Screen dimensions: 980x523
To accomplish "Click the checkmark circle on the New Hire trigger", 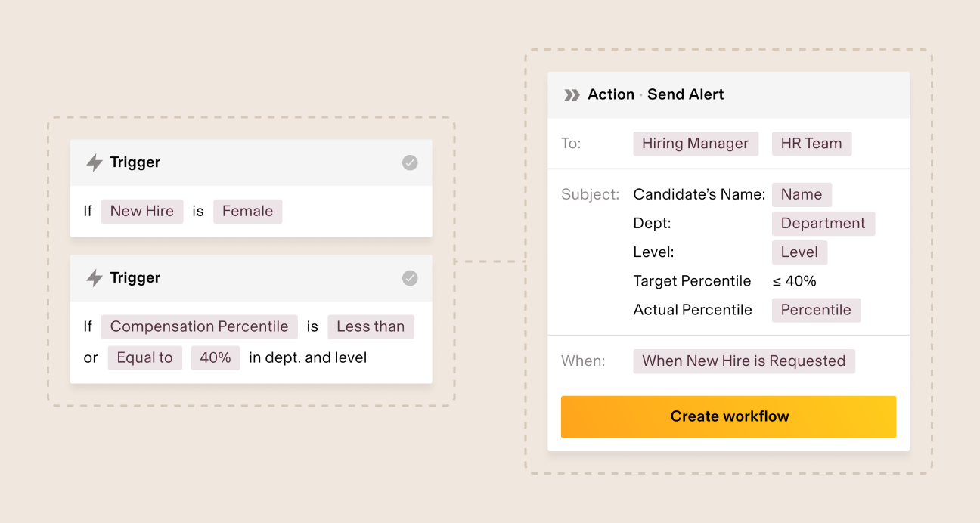I will 409,162.
